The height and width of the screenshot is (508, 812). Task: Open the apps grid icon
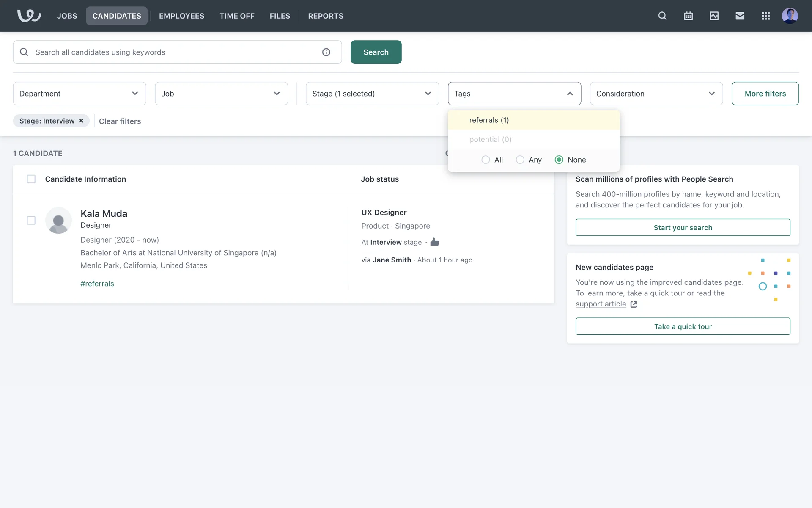(765, 16)
